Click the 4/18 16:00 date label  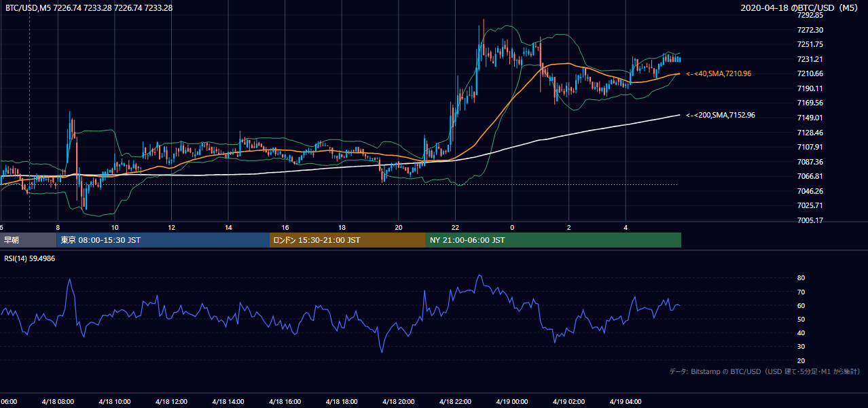tap(285, 402)
